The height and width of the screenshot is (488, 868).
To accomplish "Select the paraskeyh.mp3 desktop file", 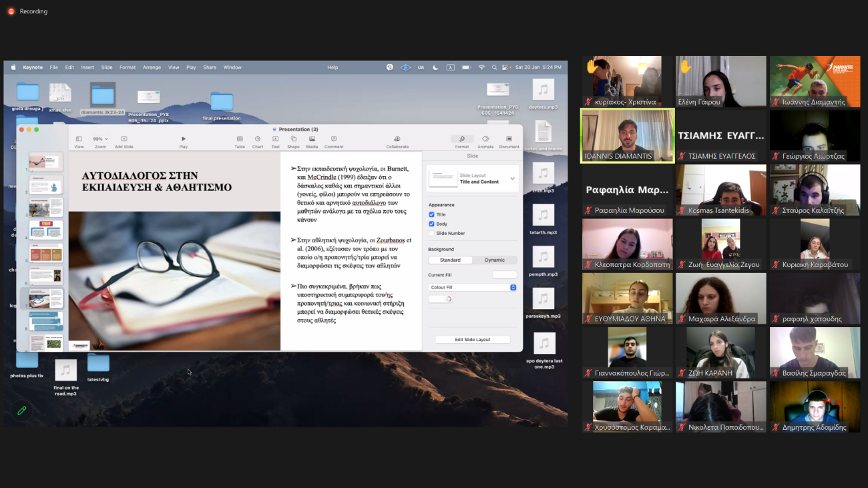I will tap(543, 303).
